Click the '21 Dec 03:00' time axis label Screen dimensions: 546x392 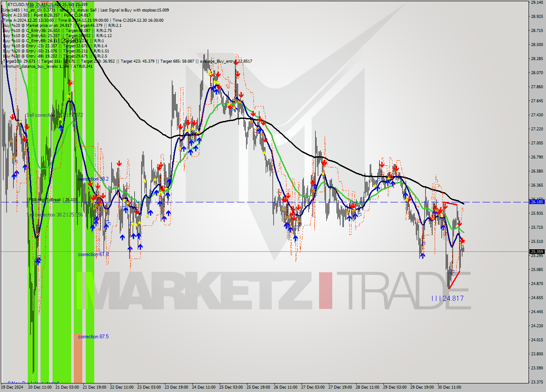pyautogui.click(x=67, y=387)
